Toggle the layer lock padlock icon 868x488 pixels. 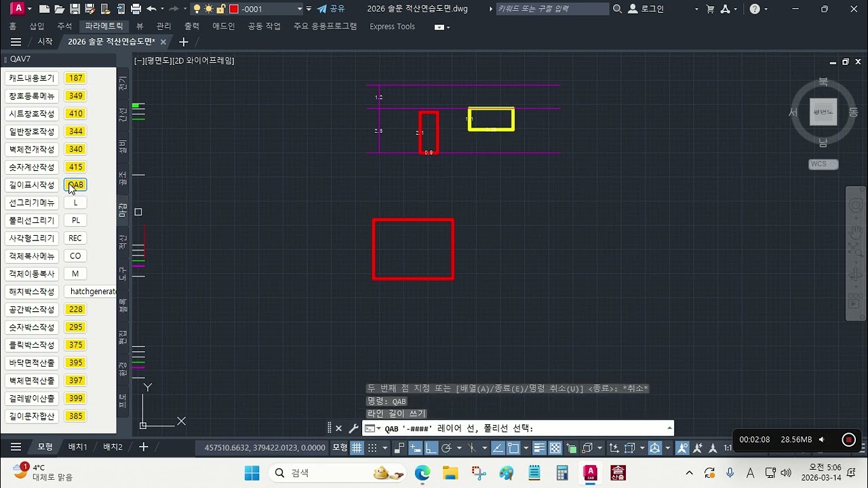coord(220,9)
